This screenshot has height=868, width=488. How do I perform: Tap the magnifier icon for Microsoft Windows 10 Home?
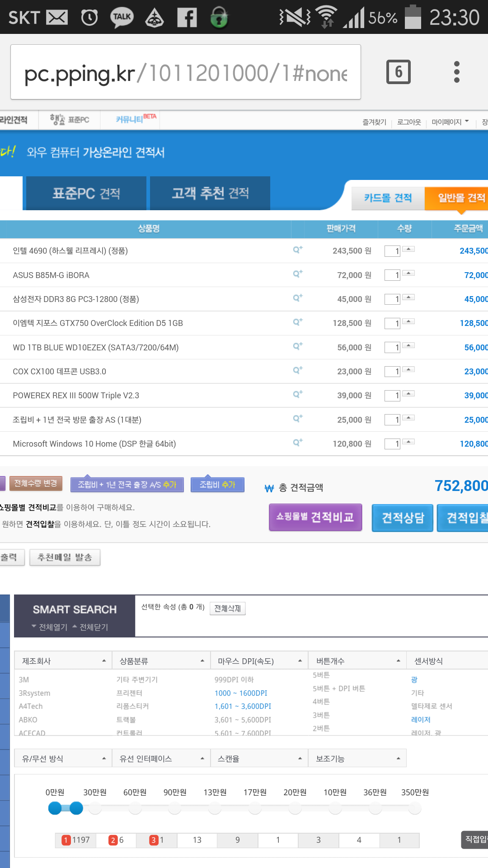(x=297, y=443)
